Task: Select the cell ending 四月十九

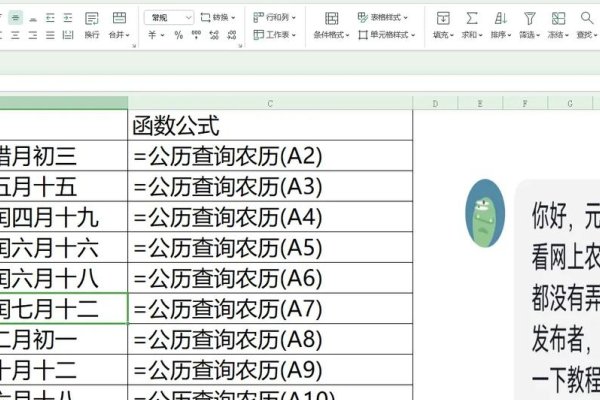Action: pos(64,217)
